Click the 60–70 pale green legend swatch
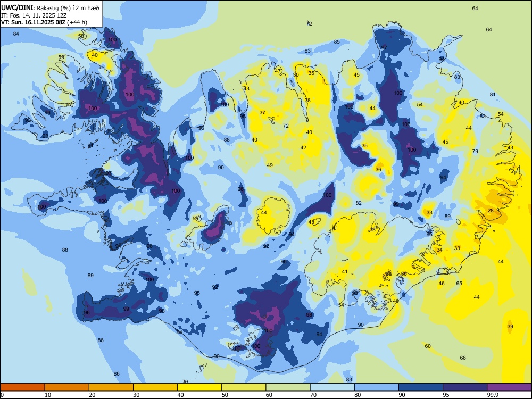532x399 pixels. [288, 387]
